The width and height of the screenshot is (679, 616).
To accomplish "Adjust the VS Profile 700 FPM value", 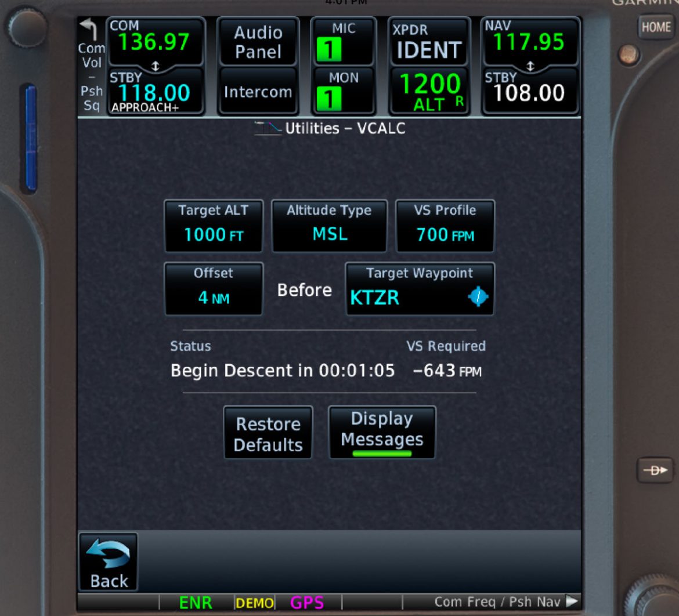I will (445, 226).
